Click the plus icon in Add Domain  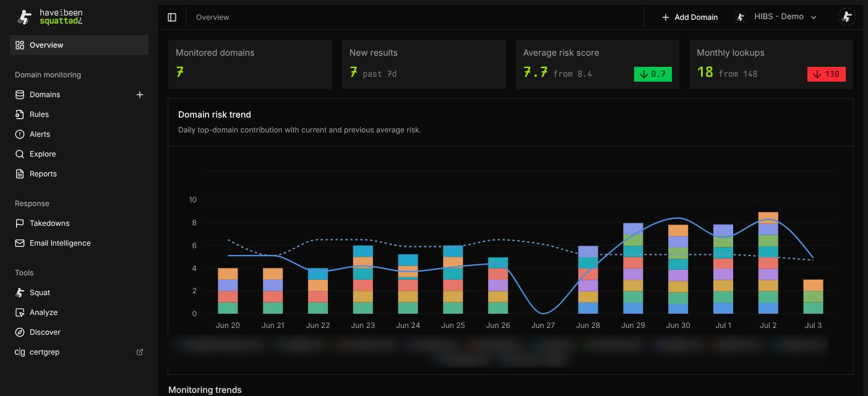click(x=666, y=17)
